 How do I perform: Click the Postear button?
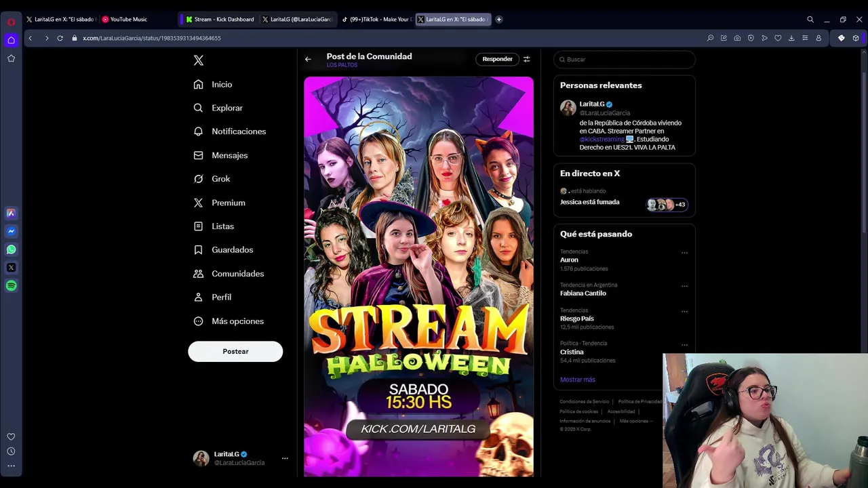(x=235, y=351)
